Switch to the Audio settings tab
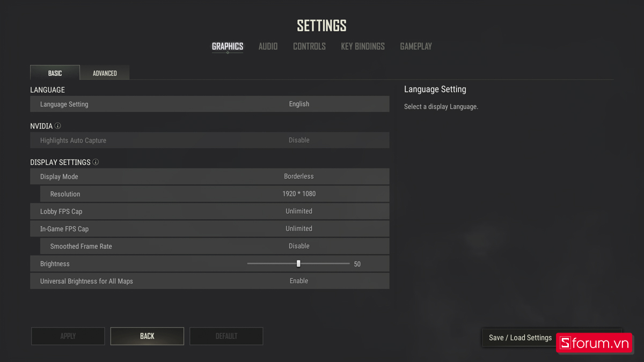The image size is (644, 362). point(268,47)
